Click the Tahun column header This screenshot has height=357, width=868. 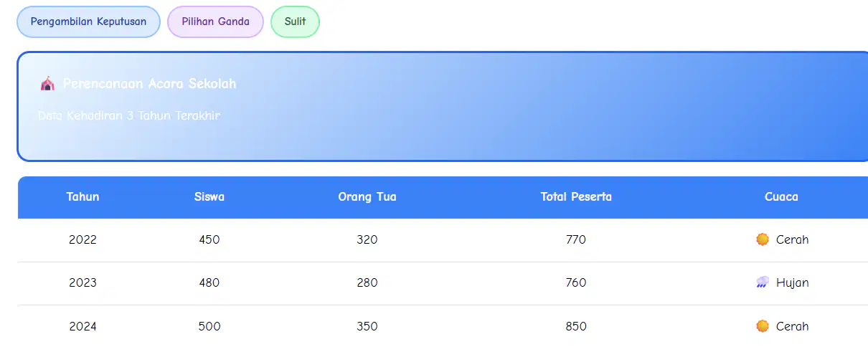83,197
